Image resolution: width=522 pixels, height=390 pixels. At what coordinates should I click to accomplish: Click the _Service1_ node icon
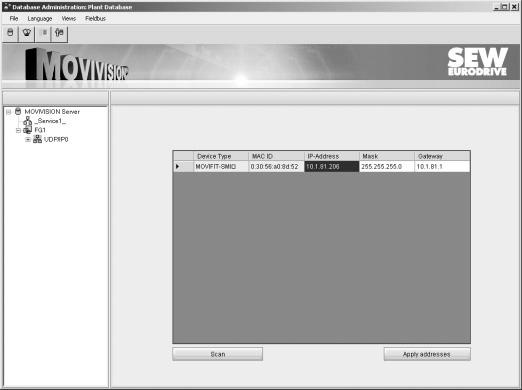pyautogui.click(x=27, y=121)
